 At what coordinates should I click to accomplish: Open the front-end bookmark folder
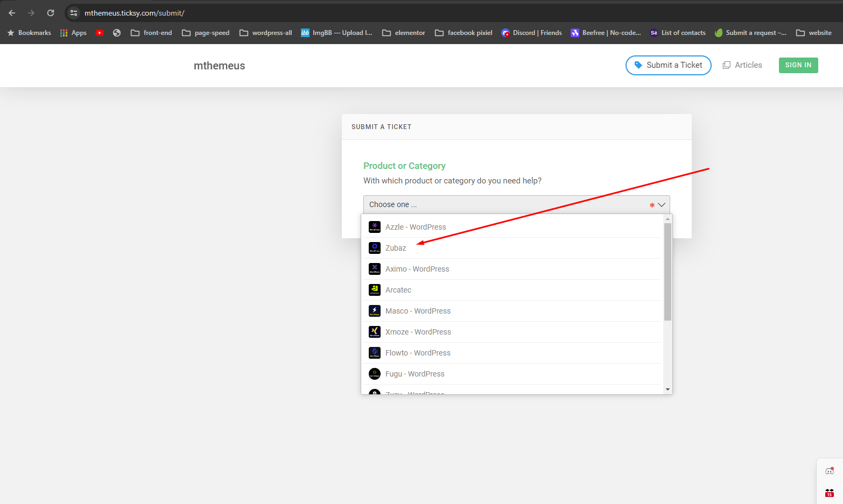point(151,33)
